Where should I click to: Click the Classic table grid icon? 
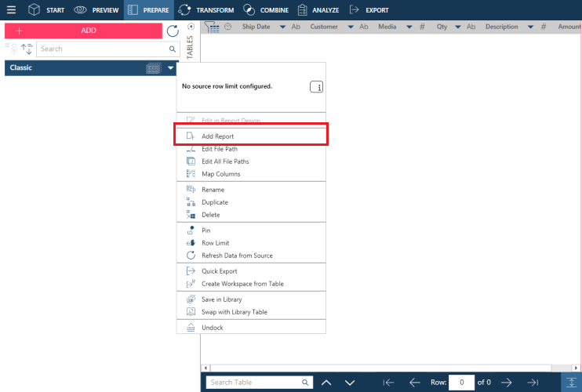(154, 68)
